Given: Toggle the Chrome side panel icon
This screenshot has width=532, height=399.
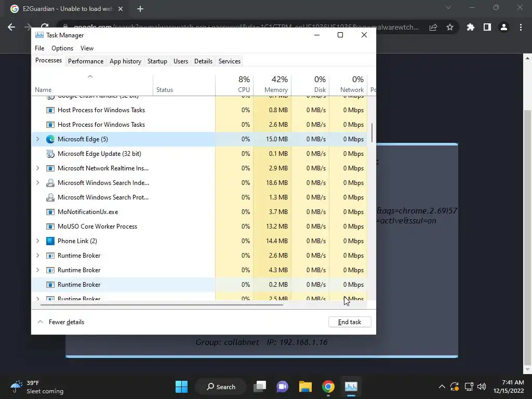Looking at the screenshot, I should coord(487,27).
